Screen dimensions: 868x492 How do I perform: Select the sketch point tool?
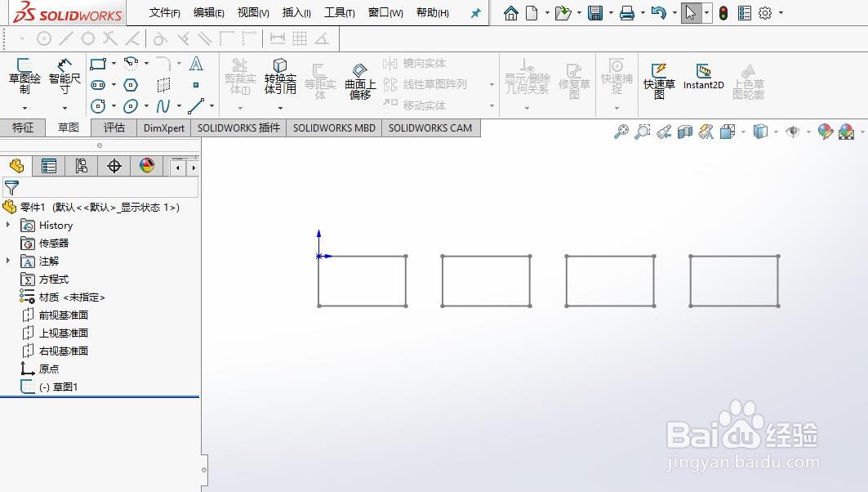[x=196, y=85]
